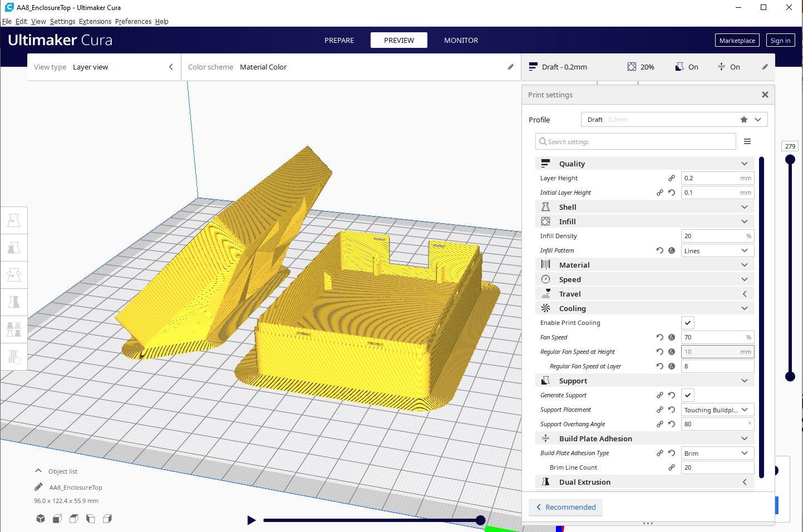Image resolution: width=803 pixels, height=532 pixels.
Task: Collapse the Cooling section
Action: click(644, 308)
